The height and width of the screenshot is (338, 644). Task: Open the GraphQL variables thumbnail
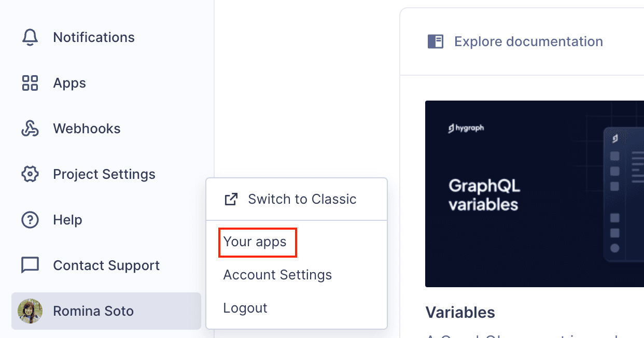[534, 194]
